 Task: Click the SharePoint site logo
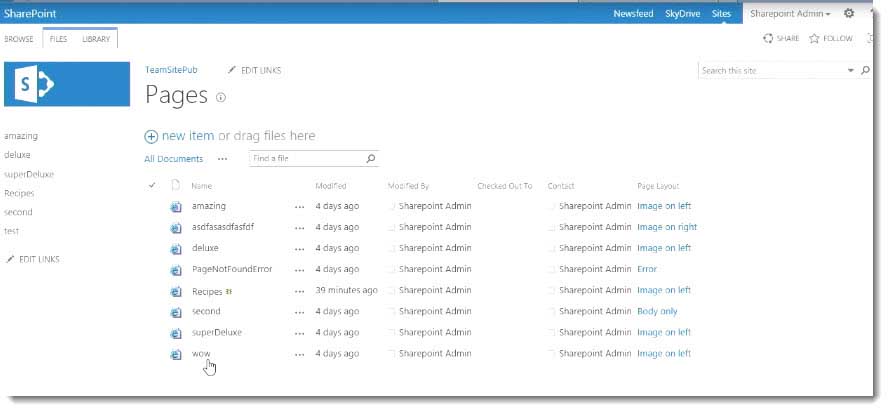click(67, 84)
